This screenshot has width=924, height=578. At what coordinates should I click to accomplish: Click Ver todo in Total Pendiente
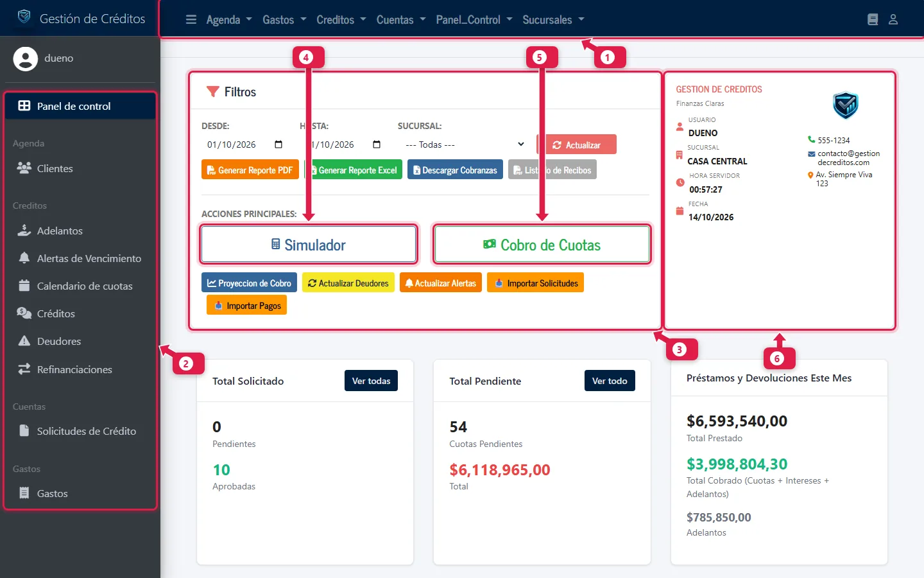point(610,380)
